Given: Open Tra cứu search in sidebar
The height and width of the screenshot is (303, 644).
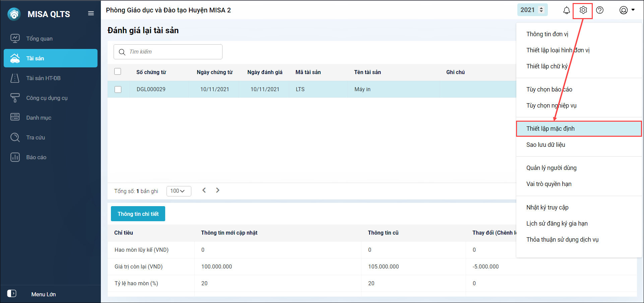Looking at the screenshot, I should 36,137.
